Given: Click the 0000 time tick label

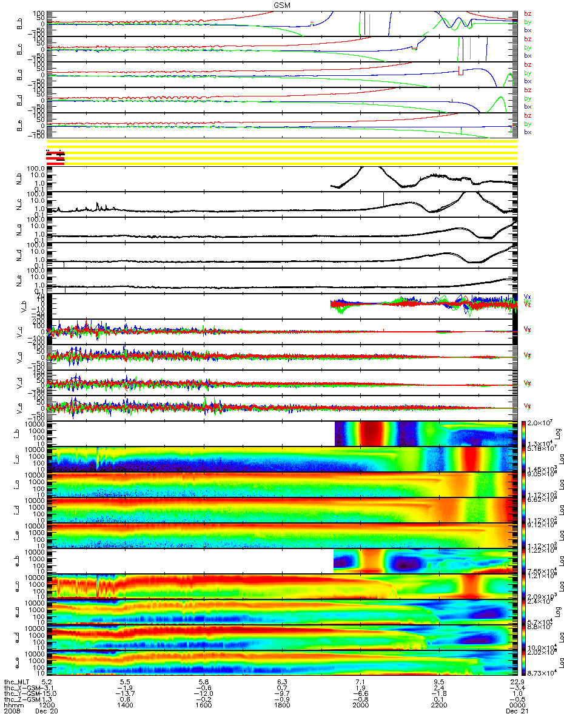Looking at the screenshot, I should tap(517, 707).
